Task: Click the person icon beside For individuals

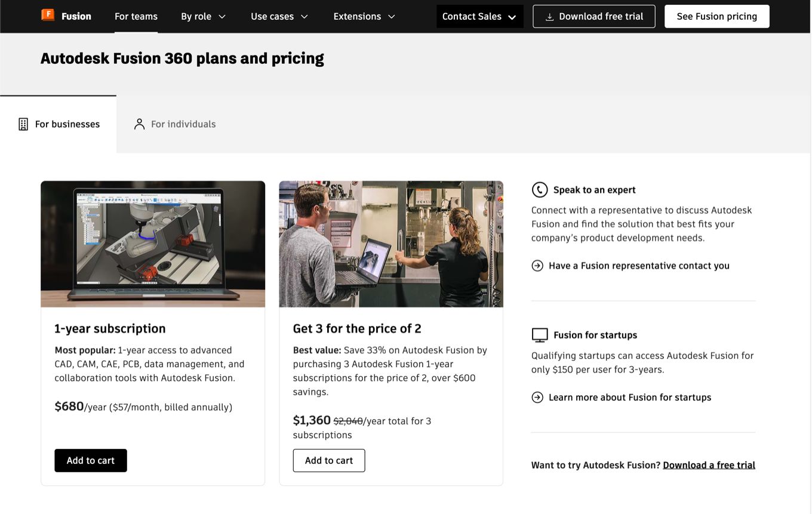Action: pyautogui.click(x=139, y=124)
